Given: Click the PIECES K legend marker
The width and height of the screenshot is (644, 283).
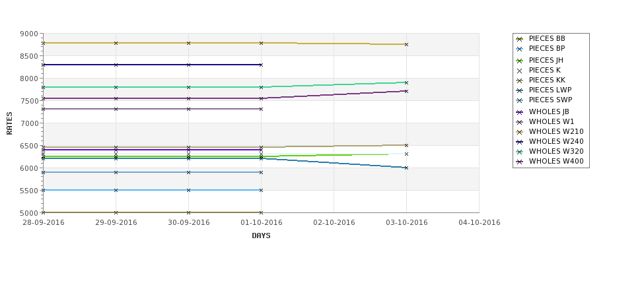Looking at the screenshot, I should (520, 71).
